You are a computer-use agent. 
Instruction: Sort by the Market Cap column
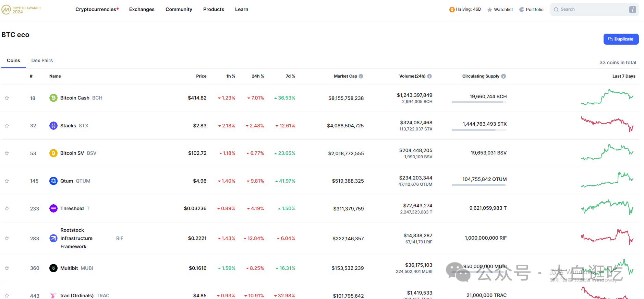345,76
